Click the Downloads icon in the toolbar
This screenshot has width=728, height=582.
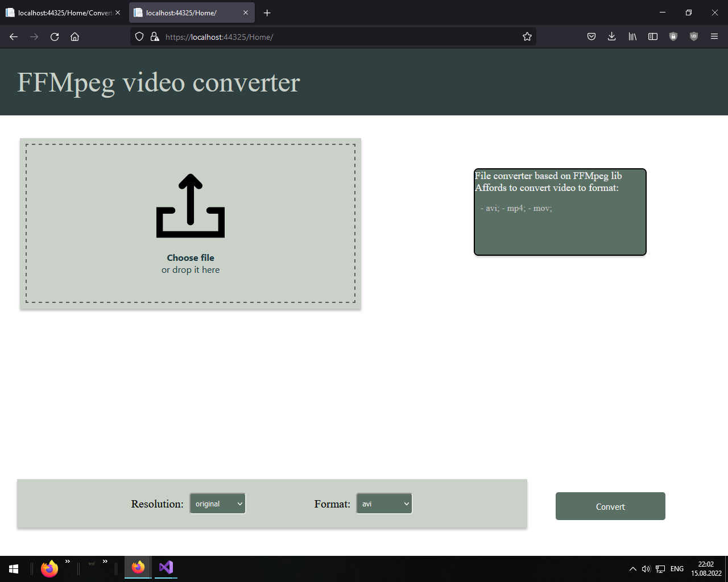click(611, 36)
